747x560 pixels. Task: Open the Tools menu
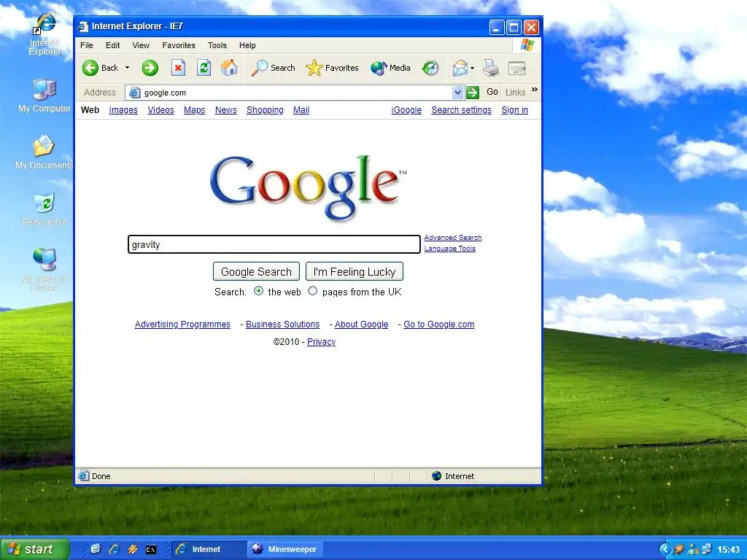(x=217, y=45)
